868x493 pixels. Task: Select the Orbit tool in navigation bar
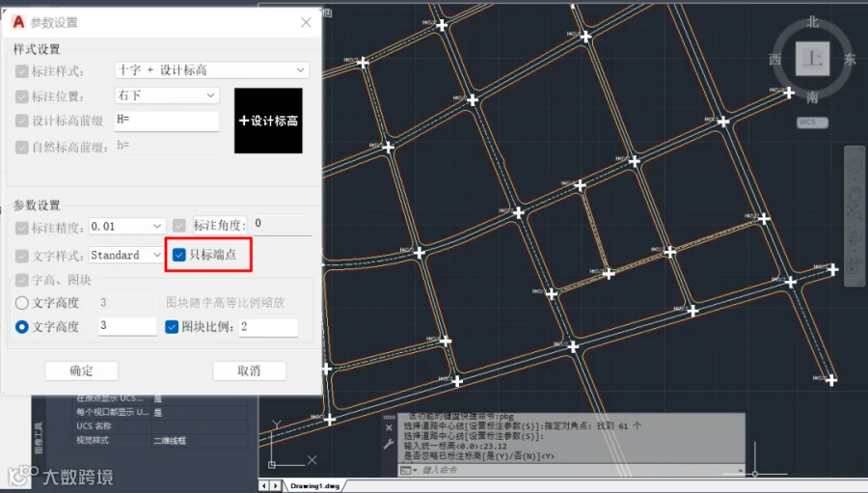pyautogui.click(x=854, y=238)
